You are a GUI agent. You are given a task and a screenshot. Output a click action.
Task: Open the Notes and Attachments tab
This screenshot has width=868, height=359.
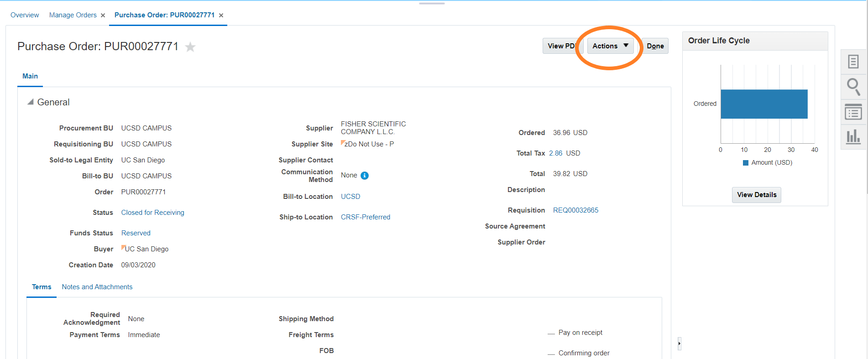(97, 287)
